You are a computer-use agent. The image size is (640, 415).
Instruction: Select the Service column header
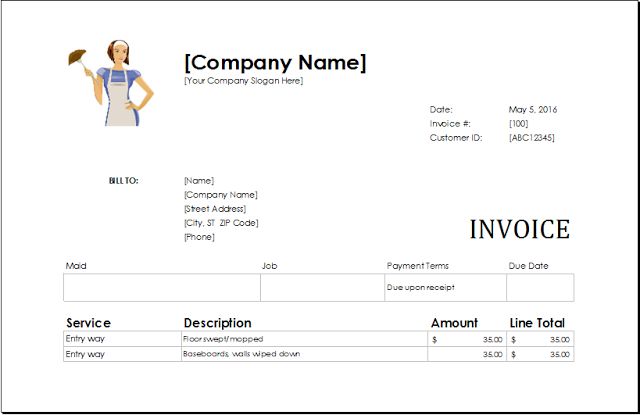pyautogui.click(x=89, y=323)
